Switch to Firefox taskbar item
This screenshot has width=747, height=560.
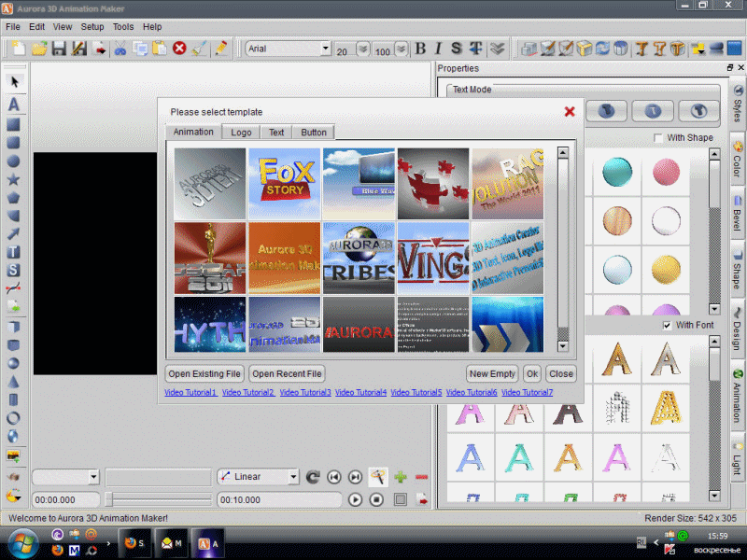[134, 543]
